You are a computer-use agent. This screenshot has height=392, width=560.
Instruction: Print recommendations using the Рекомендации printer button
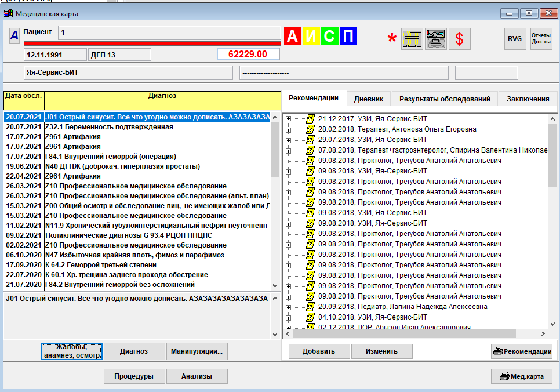(522, 351)
